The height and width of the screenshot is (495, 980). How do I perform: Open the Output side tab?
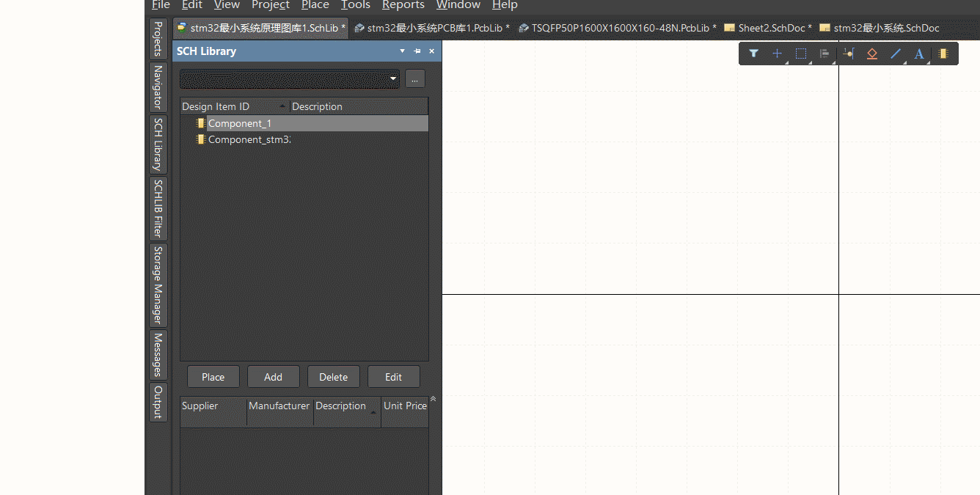[158, 402]
